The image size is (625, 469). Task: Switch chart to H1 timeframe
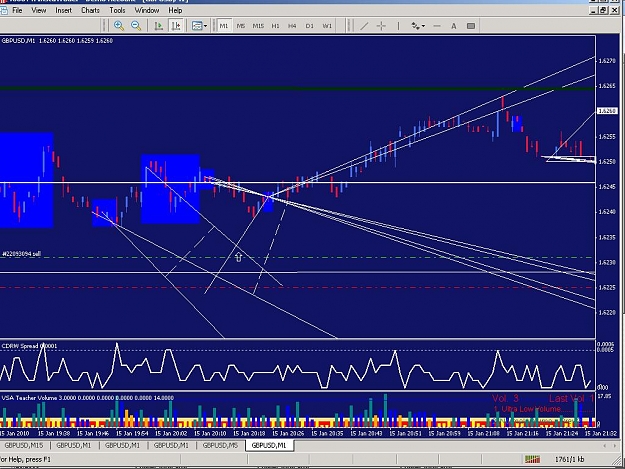[x=275, y=26]
